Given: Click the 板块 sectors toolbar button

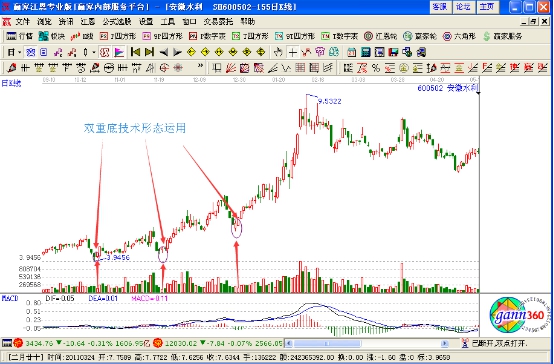Looking at the screenshot, I should (x=52, y=36).
